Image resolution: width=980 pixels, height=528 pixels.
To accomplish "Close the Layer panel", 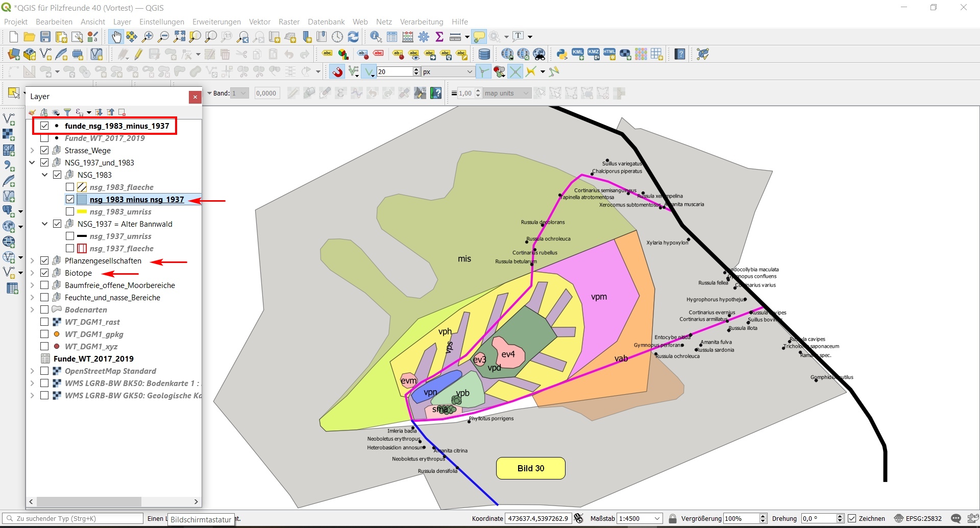I will (x=195, y=97).
